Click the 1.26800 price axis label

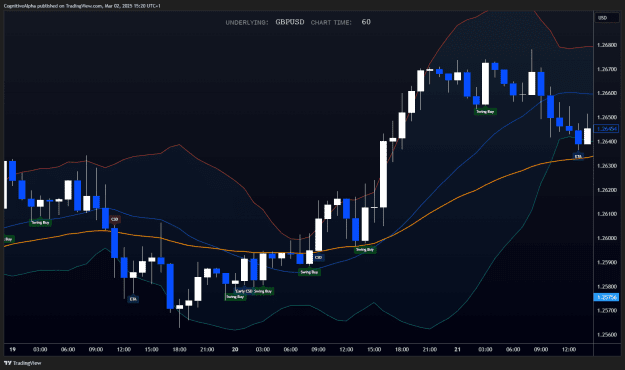(607, 45)
